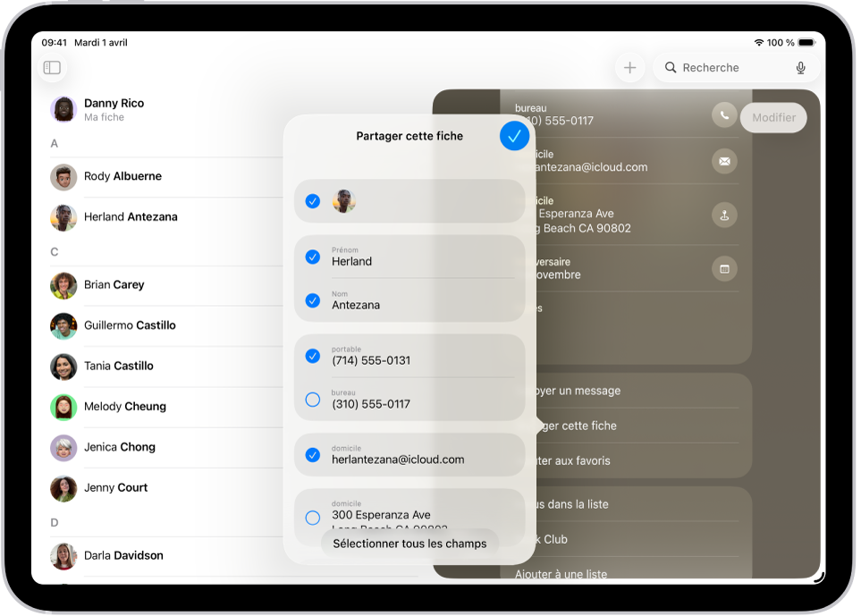The height and width of the screenshot is (616, 861).
Task: Click the add new contact plus icon
Action: click(x=629, y=67)
